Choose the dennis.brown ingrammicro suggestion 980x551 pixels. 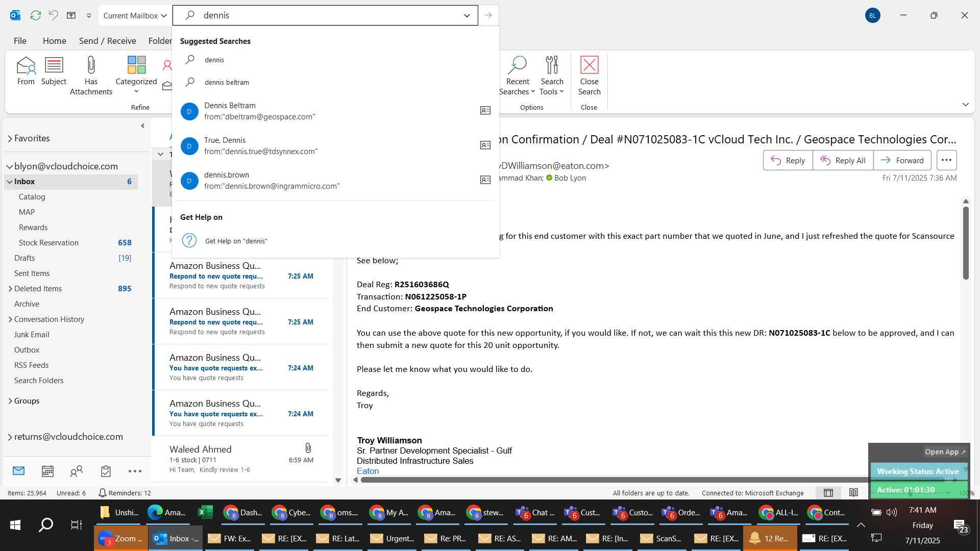coord(335,180)
